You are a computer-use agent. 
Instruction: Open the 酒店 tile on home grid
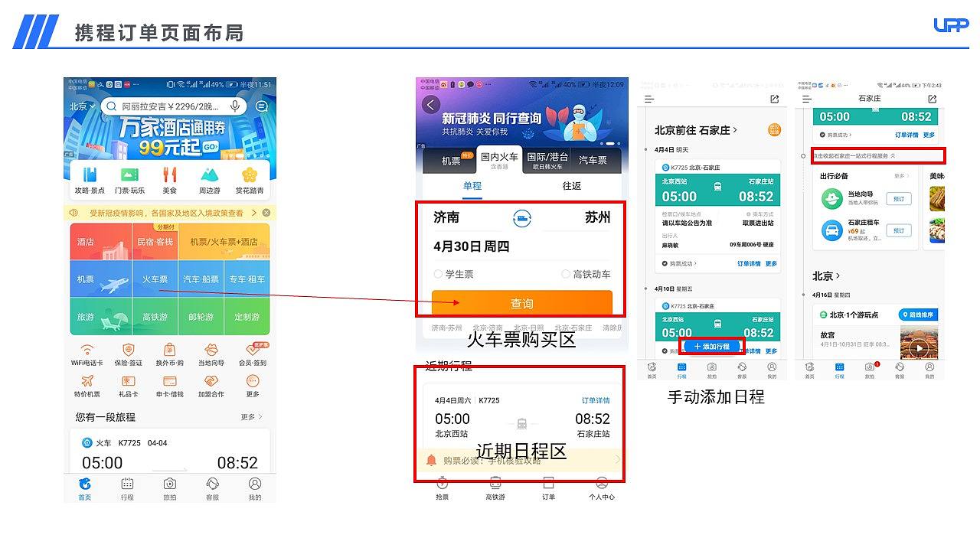pyautogui.click(x=101, y=242)
